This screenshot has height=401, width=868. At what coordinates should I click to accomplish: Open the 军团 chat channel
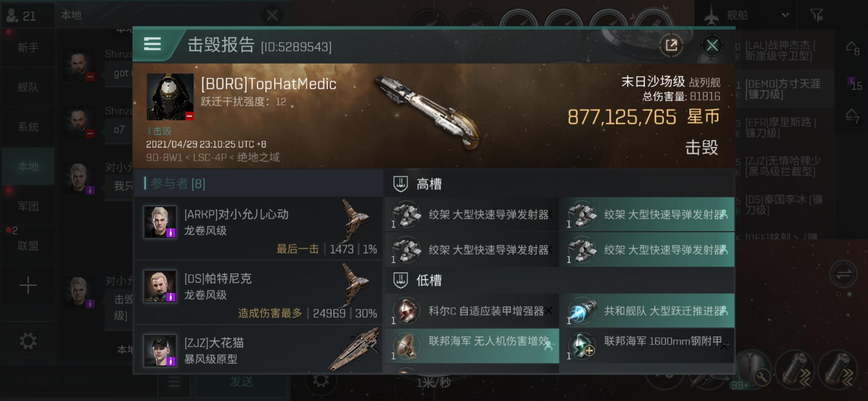coord(28,206)
